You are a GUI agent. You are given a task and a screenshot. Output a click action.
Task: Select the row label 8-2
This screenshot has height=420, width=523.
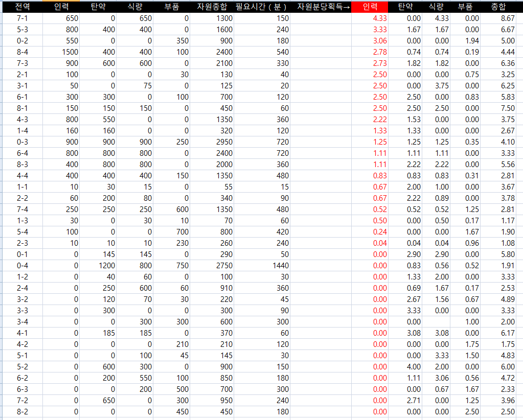coord(22,412)
